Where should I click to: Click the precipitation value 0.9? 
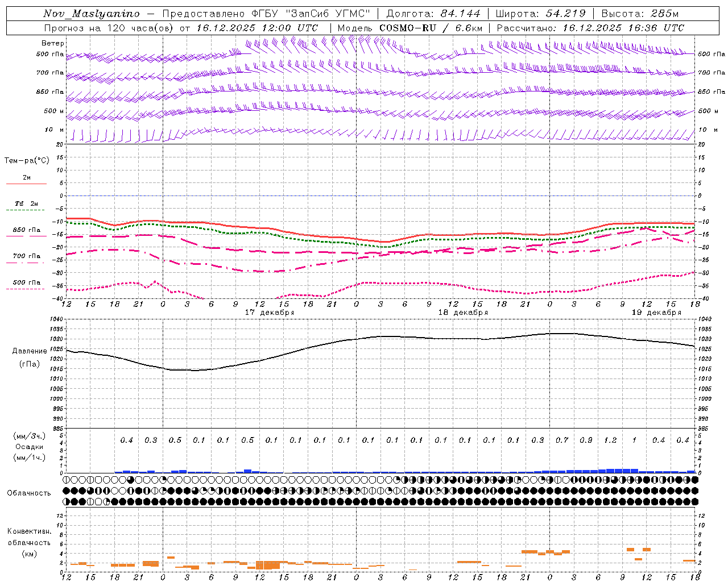coord(586,440)
